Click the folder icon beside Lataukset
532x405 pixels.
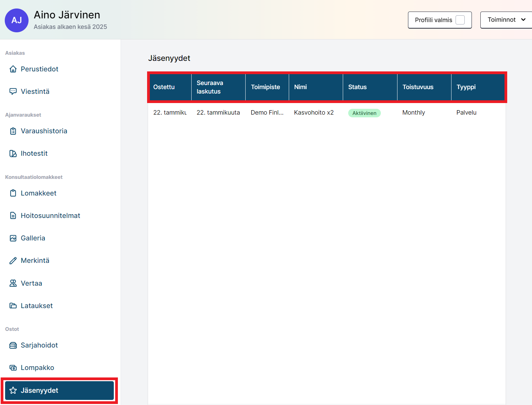[x=13, y=306]
